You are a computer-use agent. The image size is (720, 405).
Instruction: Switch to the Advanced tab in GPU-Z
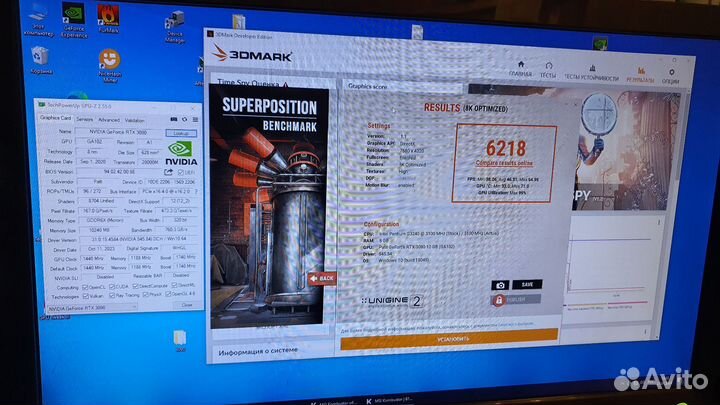[x=110, y=118]
